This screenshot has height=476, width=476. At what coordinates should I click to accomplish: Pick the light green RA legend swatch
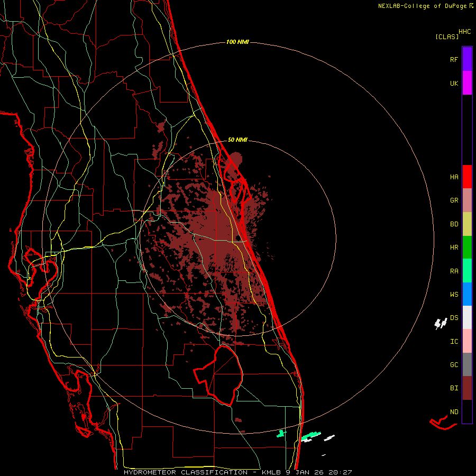(467, 271)
